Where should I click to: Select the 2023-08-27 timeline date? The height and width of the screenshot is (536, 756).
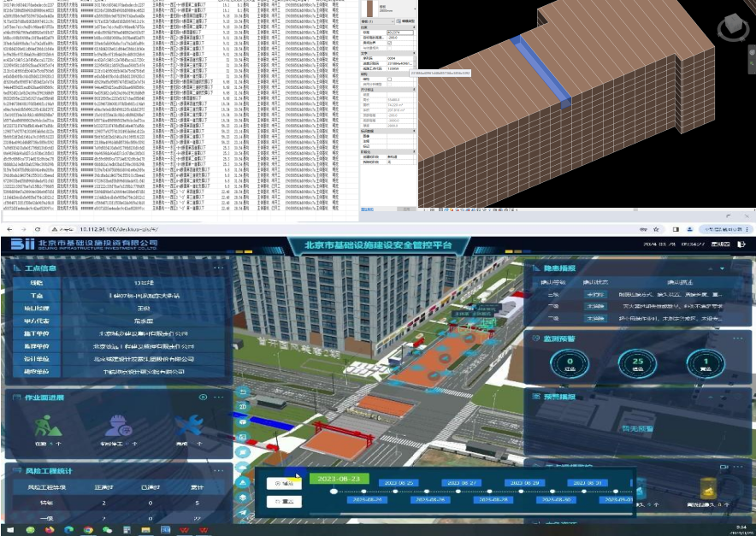click(x=462, y=482)
